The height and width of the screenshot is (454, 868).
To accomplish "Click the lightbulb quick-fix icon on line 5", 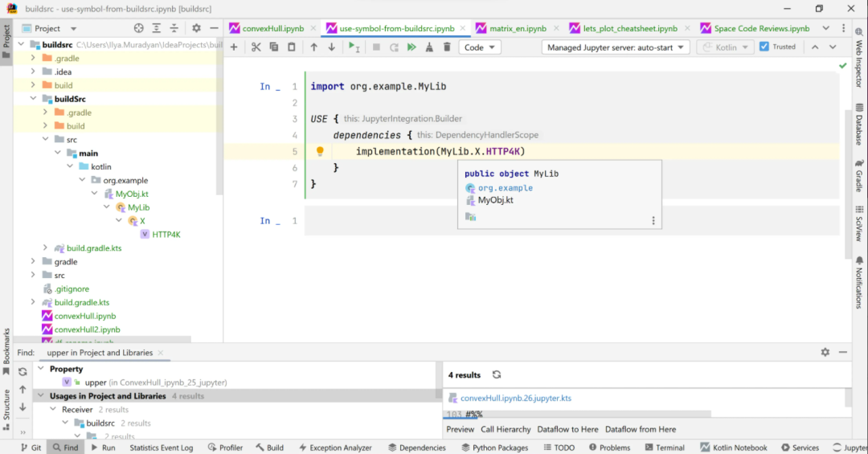I will tap(319, 151).
